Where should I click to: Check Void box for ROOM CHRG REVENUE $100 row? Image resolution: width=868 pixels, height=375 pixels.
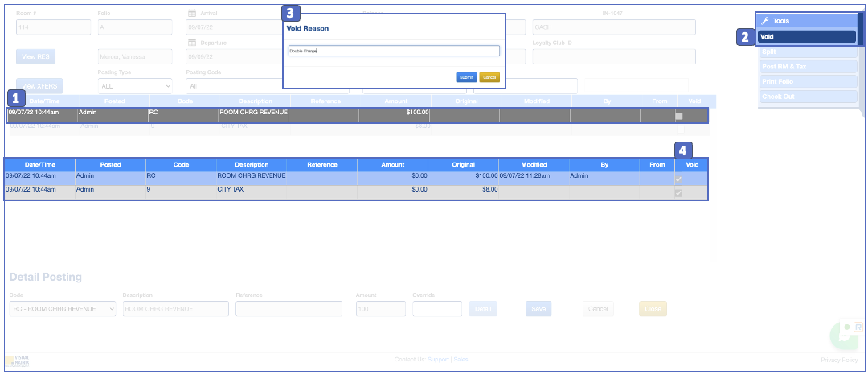(679, 116)
